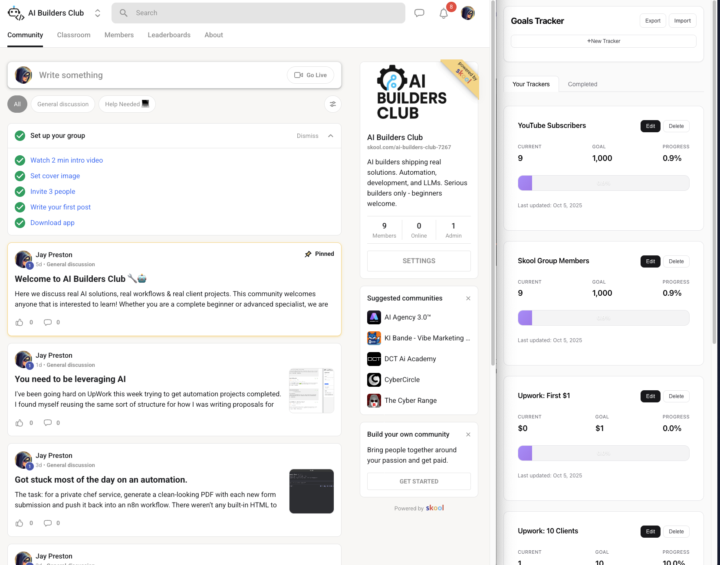Open comments on Got stuck most of the day post
720x565 pixels.
[x=47, y=523]
